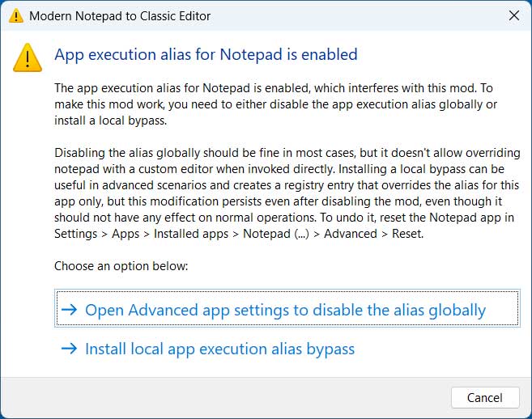The width and height of the screenshot is (532, 419).
Task: Click the arrow icon beside Install local bypass
Action: tap(69, 349)
